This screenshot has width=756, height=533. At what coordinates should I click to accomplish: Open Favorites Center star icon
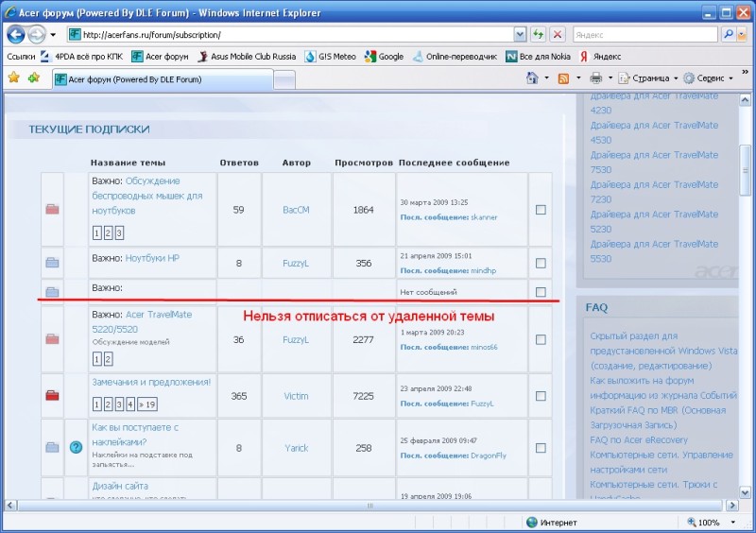[x=14, y=77]
